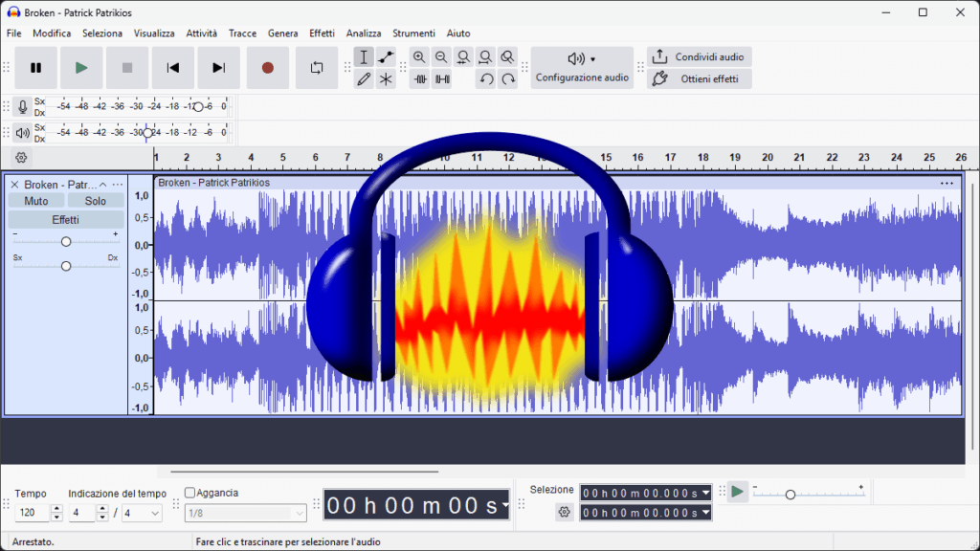Open track panel three-dots menu
Image resolution: width=980 pixels, height=551 pixels.
tap(118, 185)
